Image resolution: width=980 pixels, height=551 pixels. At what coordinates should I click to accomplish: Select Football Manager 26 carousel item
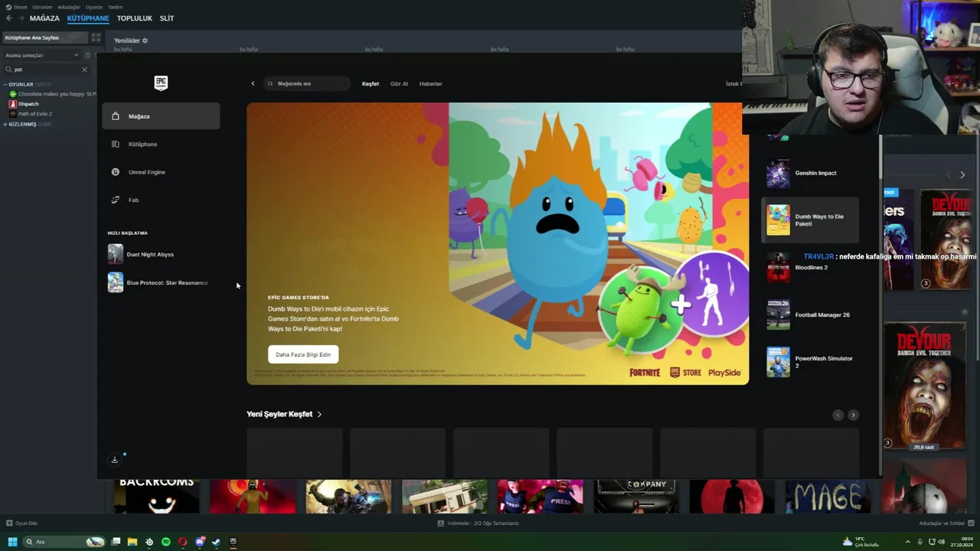coord(810,315)
